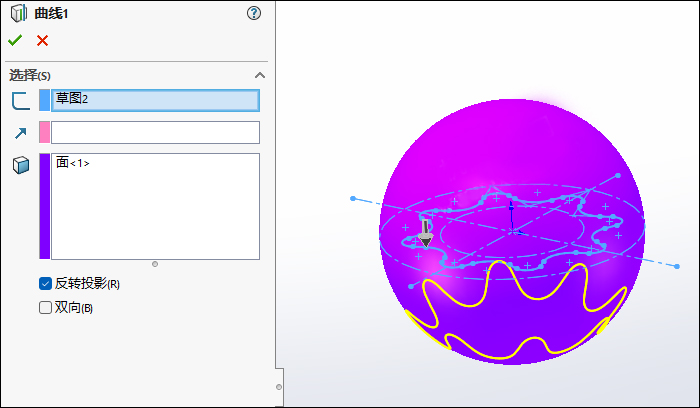
Task: Cancel the curve using the red X
Action: tap(42, 41)
